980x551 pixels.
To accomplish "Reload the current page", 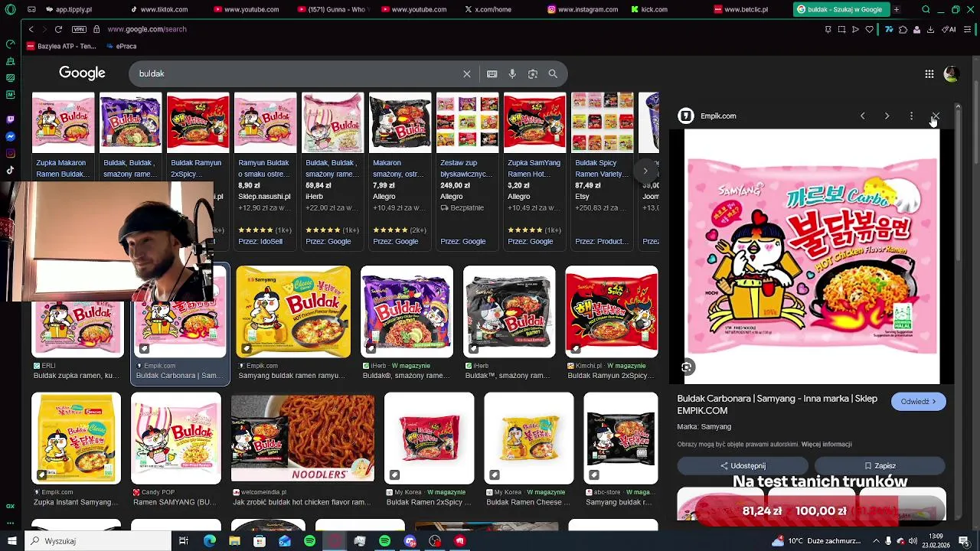I will pyautogui.click(x=59, y=29).
